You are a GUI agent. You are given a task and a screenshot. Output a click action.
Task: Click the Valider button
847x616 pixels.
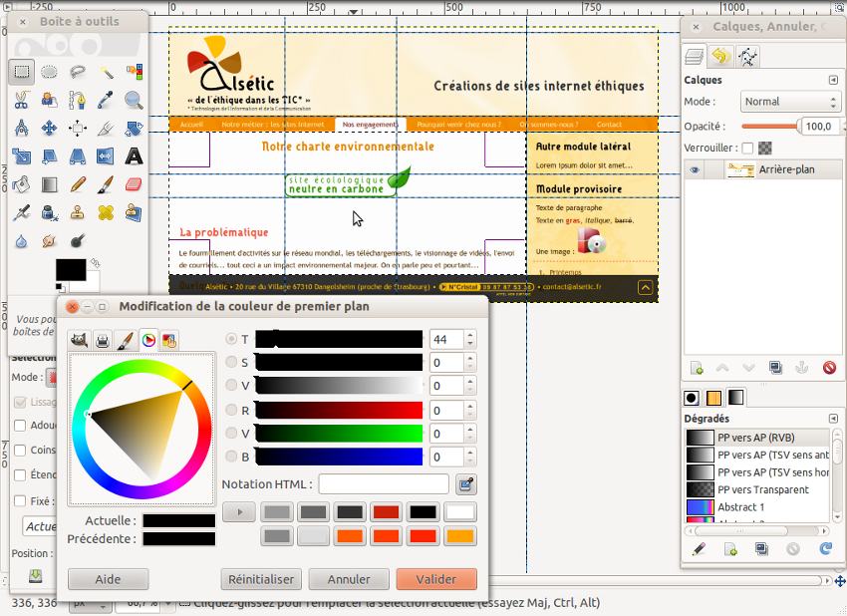[435, 579]
